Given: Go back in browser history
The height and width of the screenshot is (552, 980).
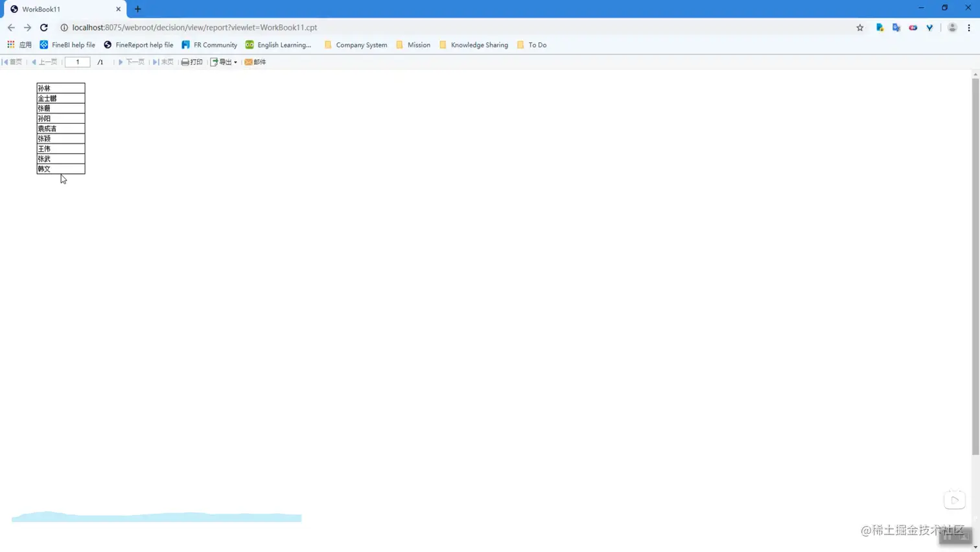Looking at the screenshot, I should coord(11,27).
